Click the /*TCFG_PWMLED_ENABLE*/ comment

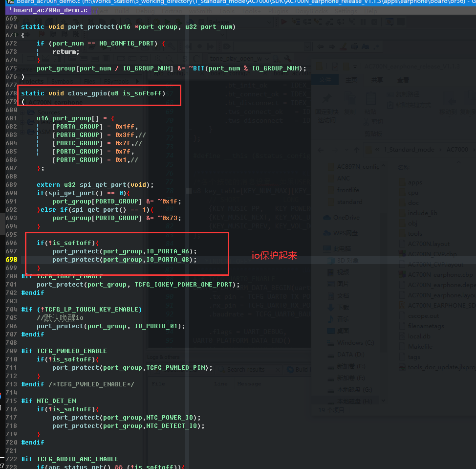point(91,384)
